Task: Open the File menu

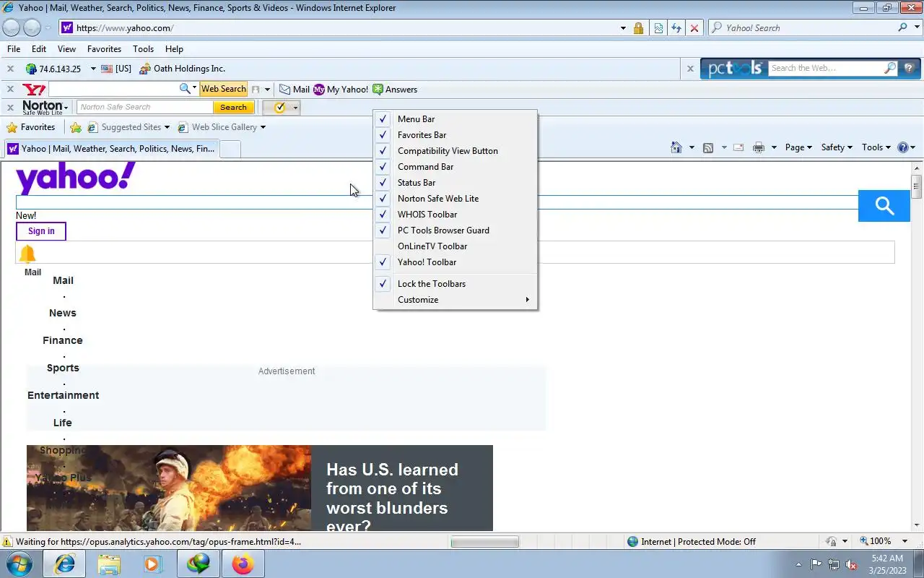Action: coord(14,49)
